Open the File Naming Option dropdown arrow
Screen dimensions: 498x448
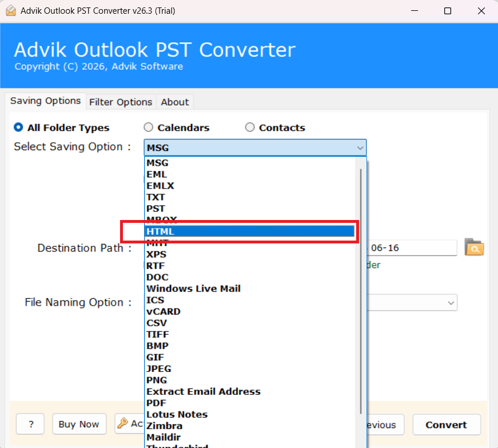pyautogui.click(x=451, y=303)
